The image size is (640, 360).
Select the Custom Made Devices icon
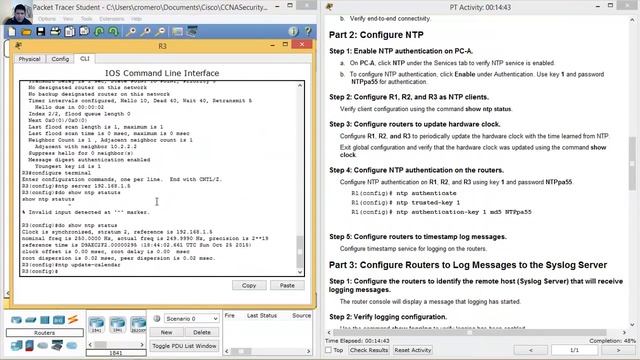click(57, 346)
